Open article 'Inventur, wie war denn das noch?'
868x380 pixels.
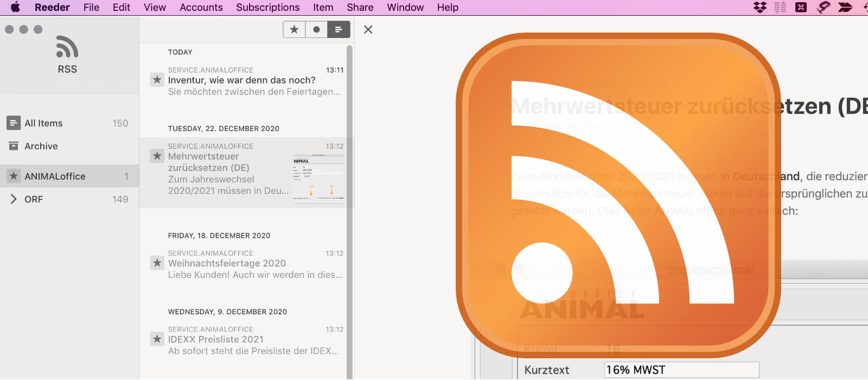[x=242, y=80]
